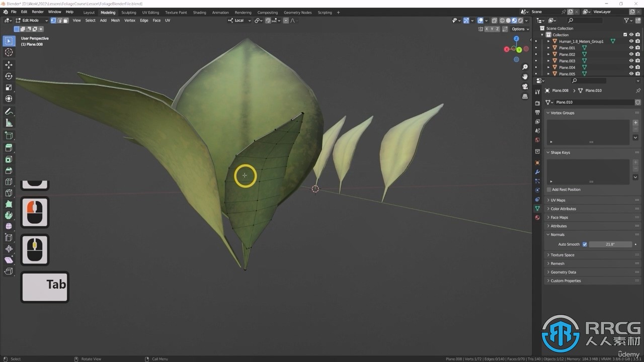Add a vertex group with plus button

pos(635,123)
